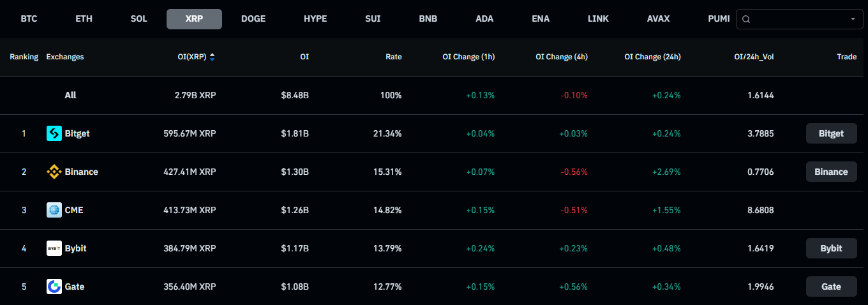Click the 14.82% rate value
Screen dimensions: 868x305
click(x=387, y=210)
